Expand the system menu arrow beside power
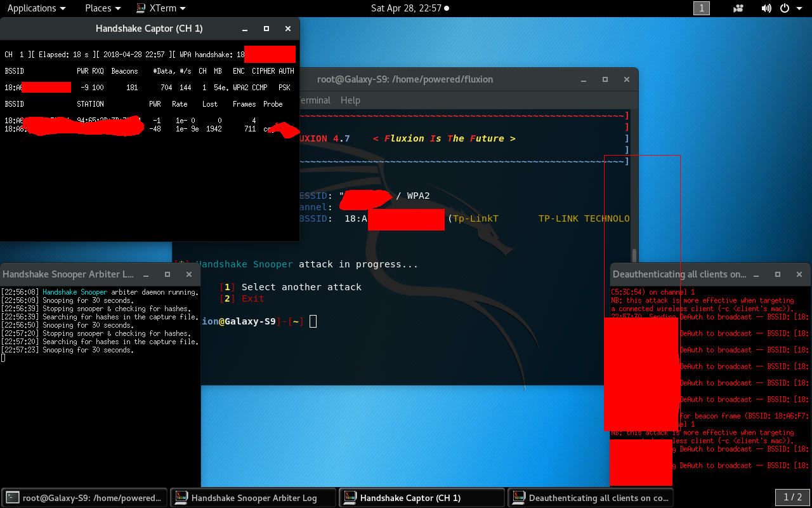The width and height of the screenshot is (812, 508). (x=798, y=8)
